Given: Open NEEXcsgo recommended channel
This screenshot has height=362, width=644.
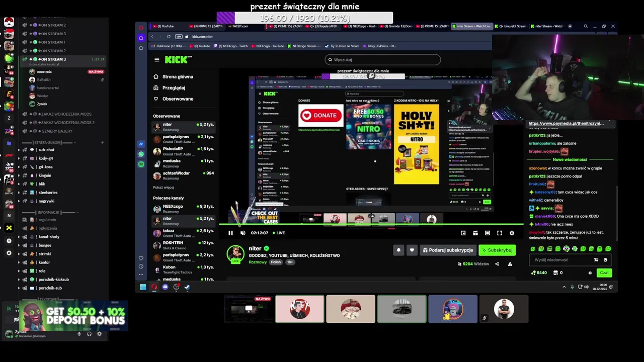Looking at the screenshot, I should [x=184, y=209].
